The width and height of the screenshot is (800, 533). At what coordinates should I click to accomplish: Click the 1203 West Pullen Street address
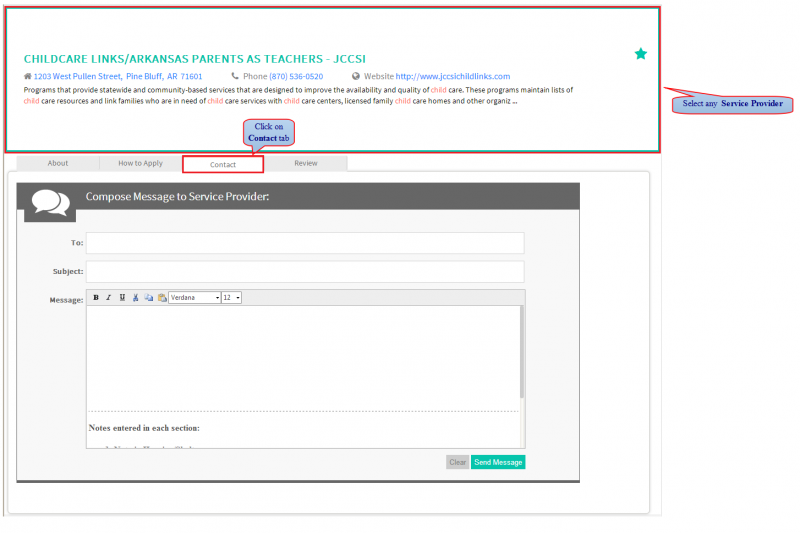(x=118, y=76)
